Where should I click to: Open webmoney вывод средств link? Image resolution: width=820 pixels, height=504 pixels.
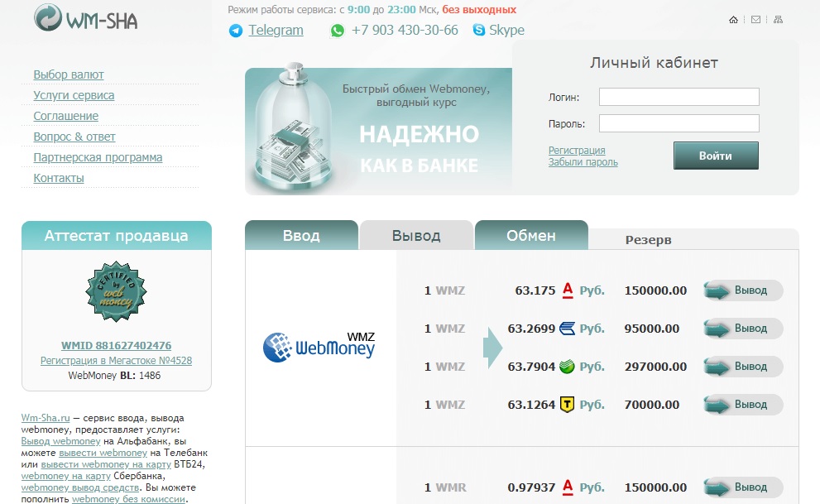click(80, 487)
